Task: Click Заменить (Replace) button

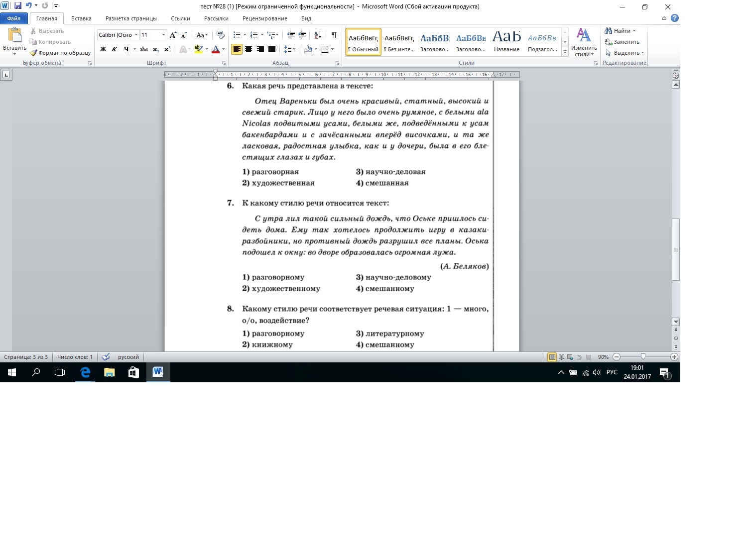Action: pyautogui.click(x=622, y=42)
